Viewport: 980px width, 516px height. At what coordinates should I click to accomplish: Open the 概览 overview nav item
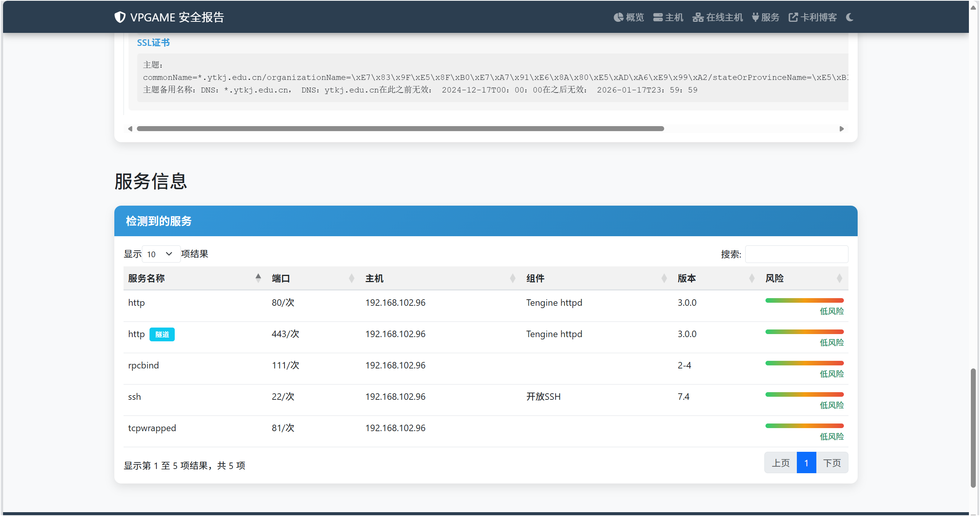pos(629,17)
